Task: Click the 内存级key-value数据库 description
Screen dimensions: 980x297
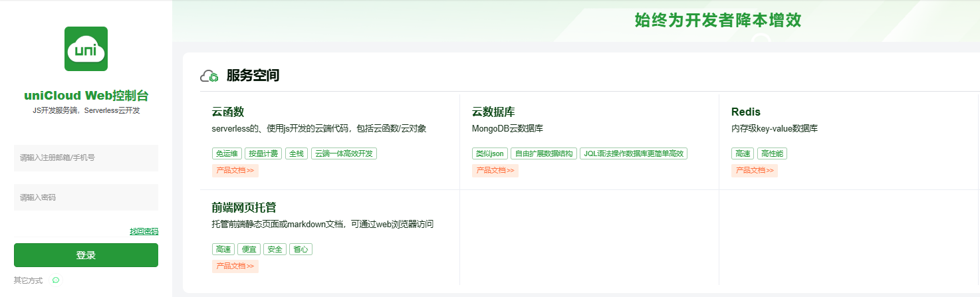Action: [775, 129]
